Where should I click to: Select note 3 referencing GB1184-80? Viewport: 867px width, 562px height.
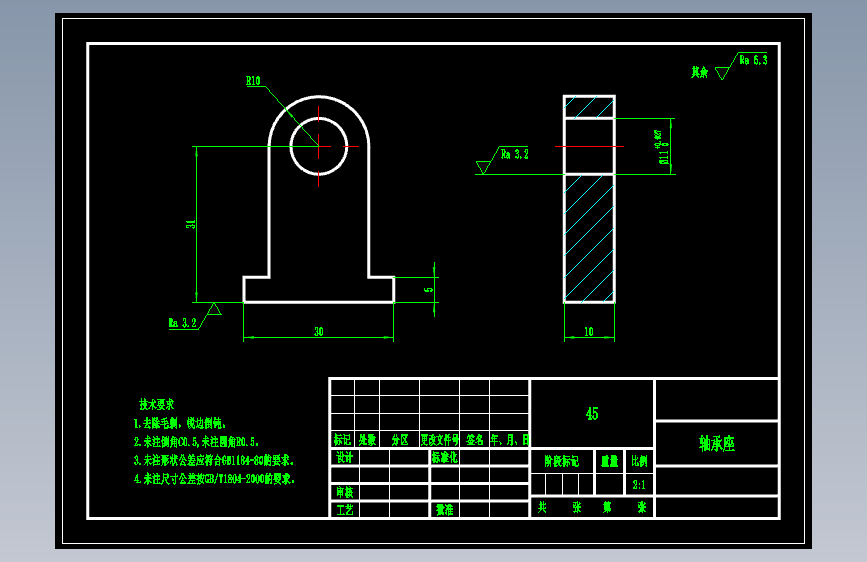214,460
